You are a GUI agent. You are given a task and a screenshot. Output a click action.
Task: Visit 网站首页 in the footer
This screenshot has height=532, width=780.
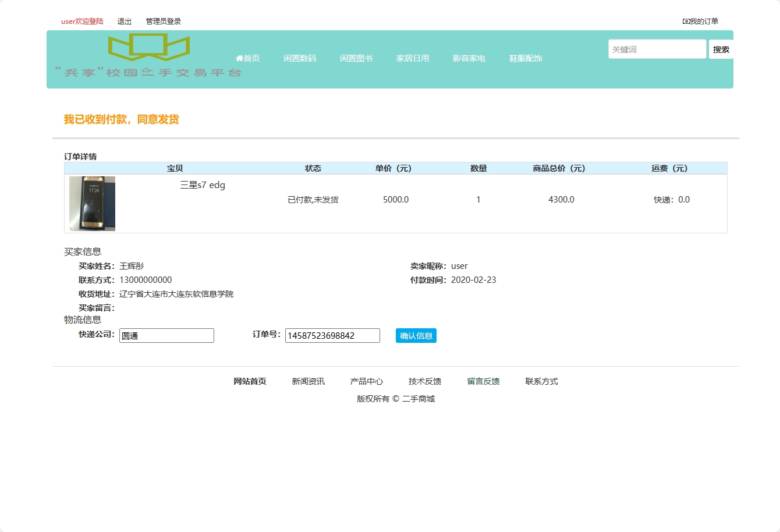pyautogui.click(x=249, y=381)
